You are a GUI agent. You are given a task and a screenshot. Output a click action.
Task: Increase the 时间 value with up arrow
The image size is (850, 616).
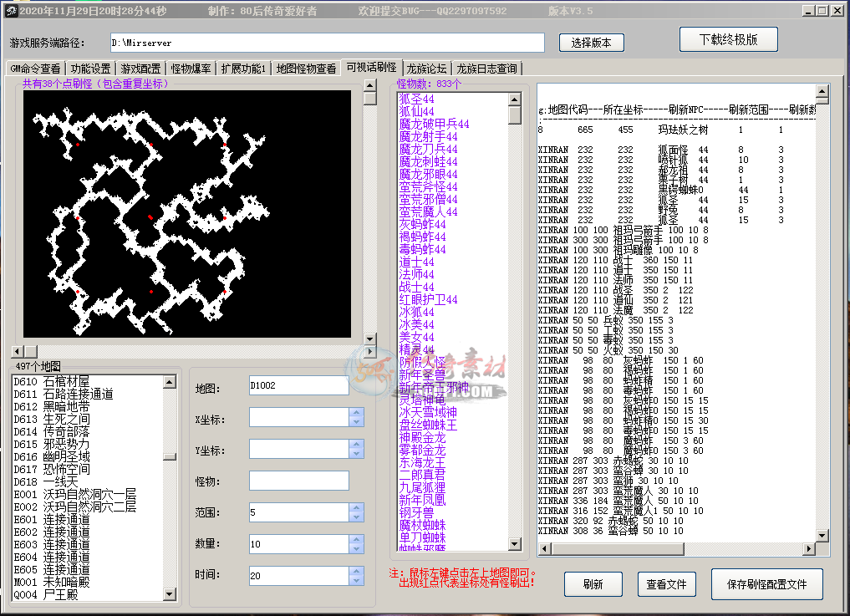356,571
